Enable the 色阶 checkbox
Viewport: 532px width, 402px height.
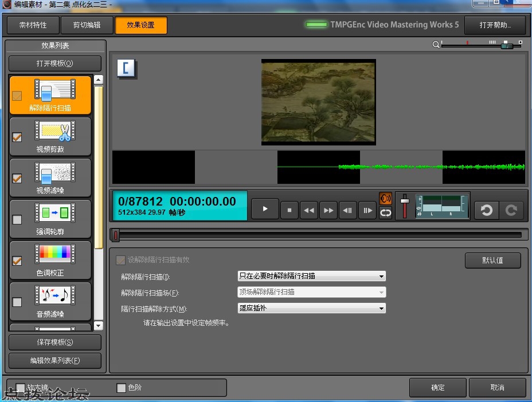[x=121, y=388]
